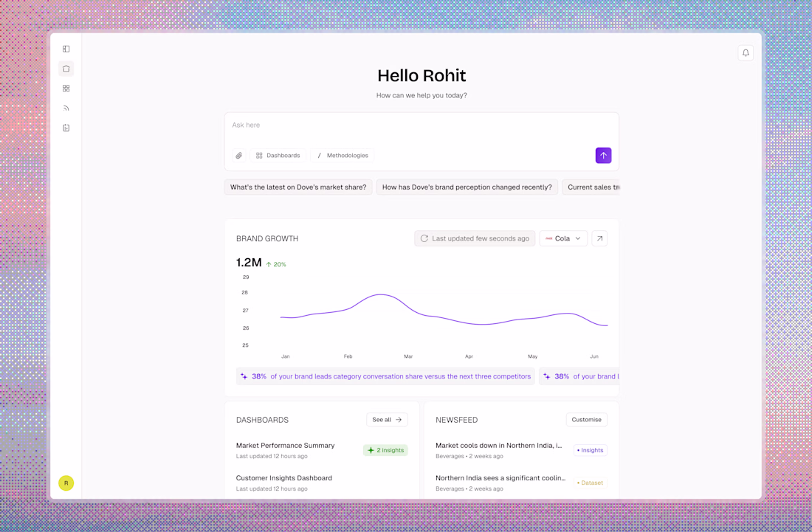Open Customer Insights Dashboard
Viewport: 812px width, 532px height.
pos(283,478)
